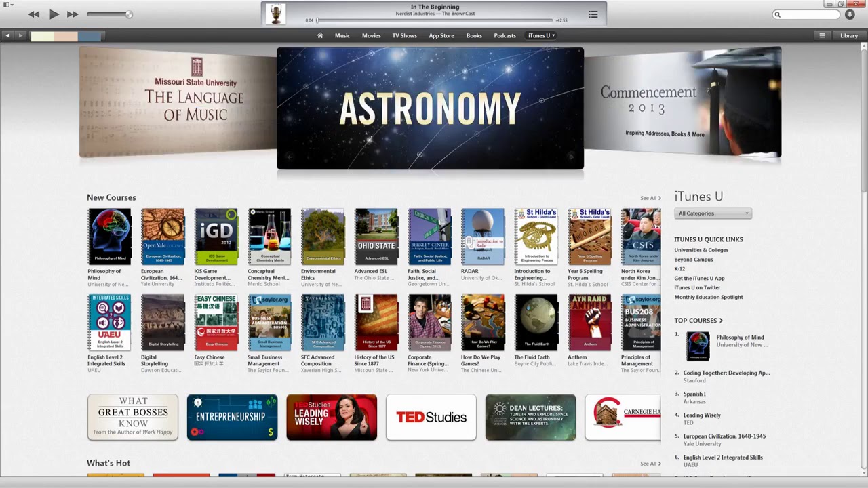Open the K-12 quick link

(679, 269)
